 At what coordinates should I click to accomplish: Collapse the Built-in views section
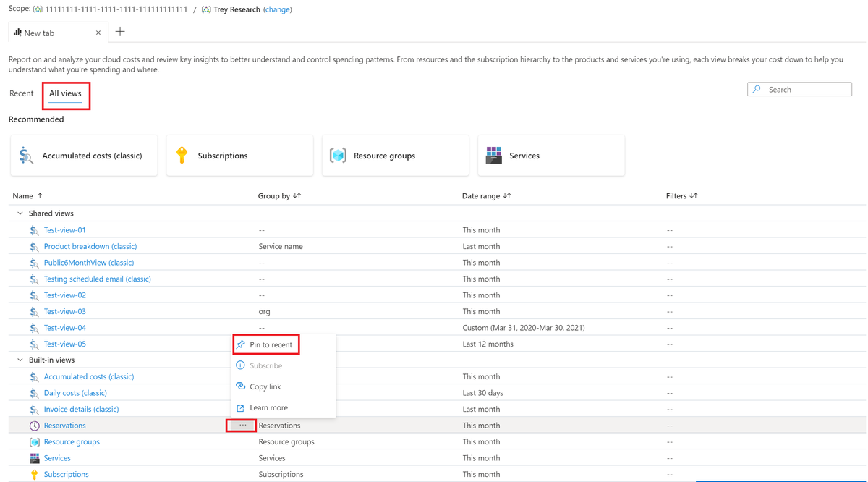tap(20, 360)
